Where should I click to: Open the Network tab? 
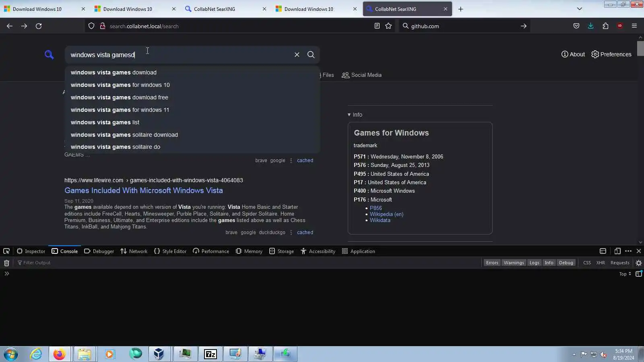pos(134,251)
